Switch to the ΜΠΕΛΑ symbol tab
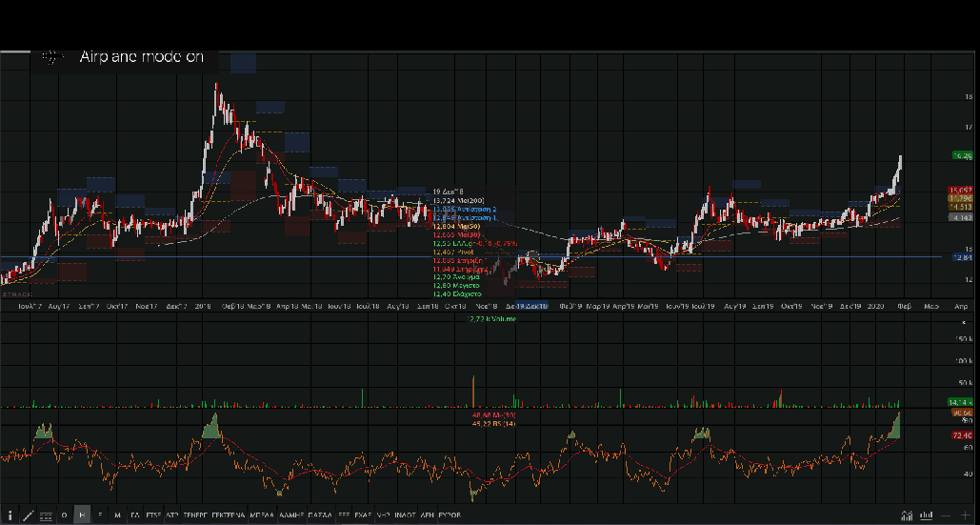 pos(262,515)
